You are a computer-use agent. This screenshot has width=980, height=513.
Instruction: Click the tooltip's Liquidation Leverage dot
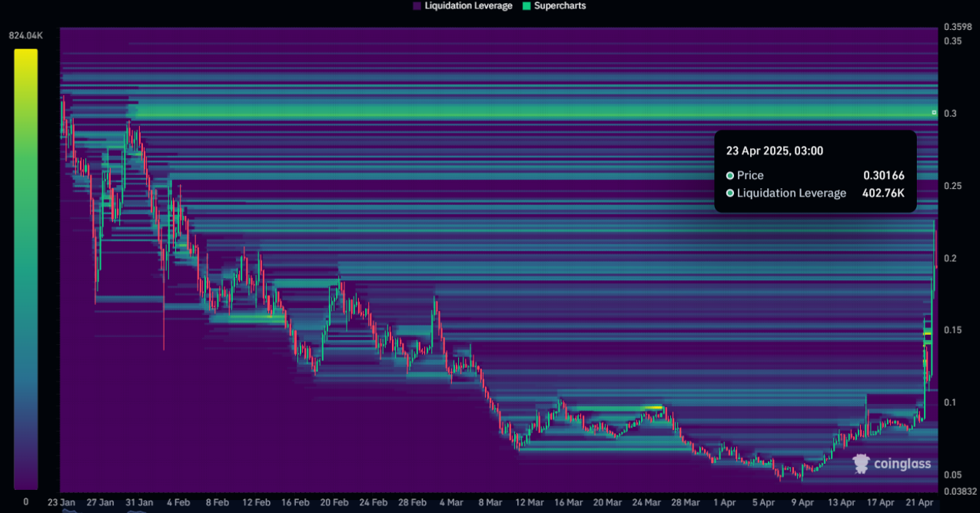tap(730, 194)
